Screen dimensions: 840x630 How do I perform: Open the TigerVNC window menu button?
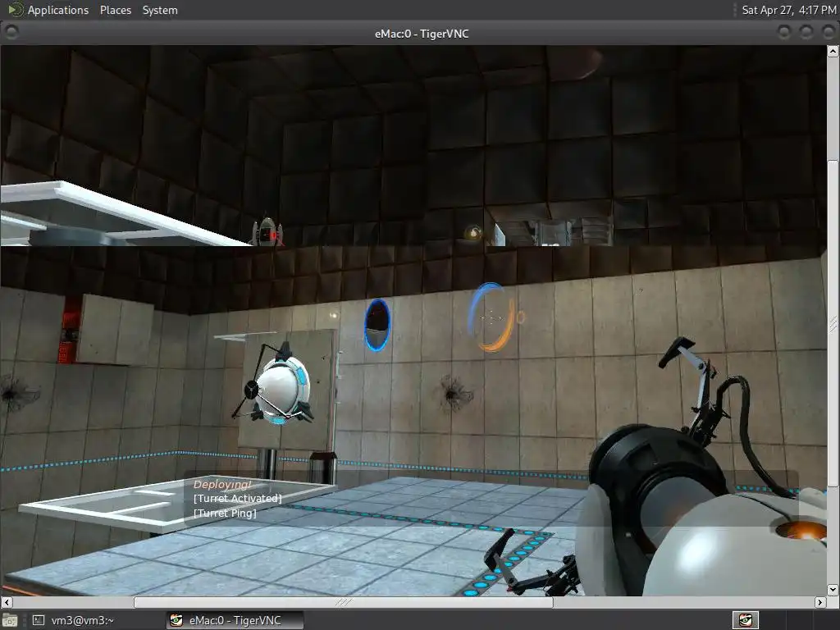point(11,33)
